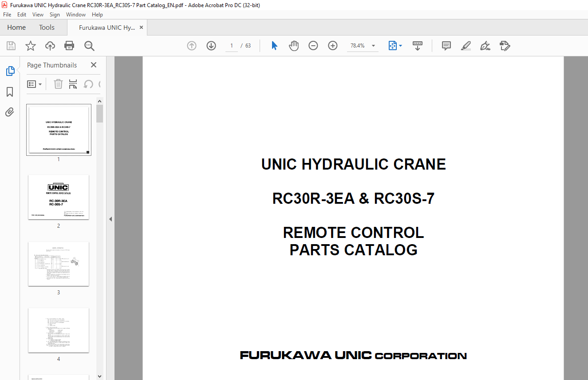Go to next page using down arrow

(x=211, y=46)
